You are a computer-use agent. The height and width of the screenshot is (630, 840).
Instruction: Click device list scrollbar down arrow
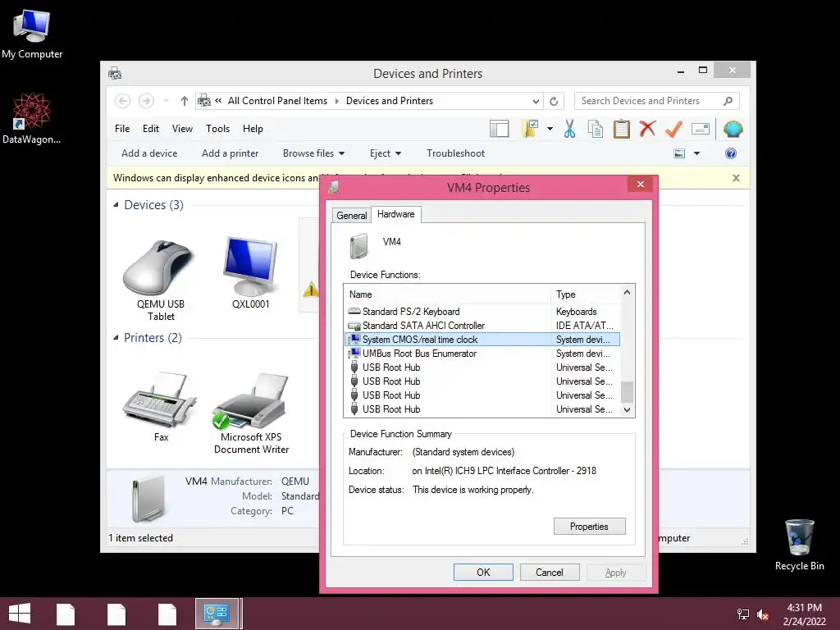[627, 410]
